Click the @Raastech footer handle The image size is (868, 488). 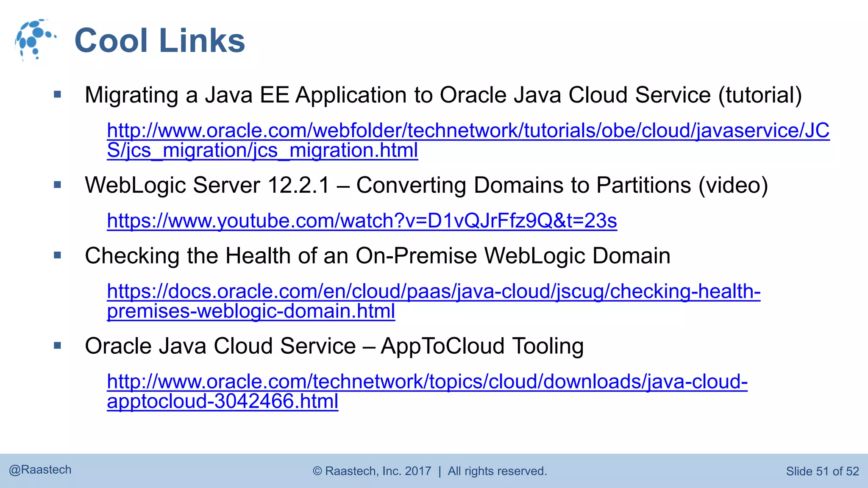coord(40,470)
